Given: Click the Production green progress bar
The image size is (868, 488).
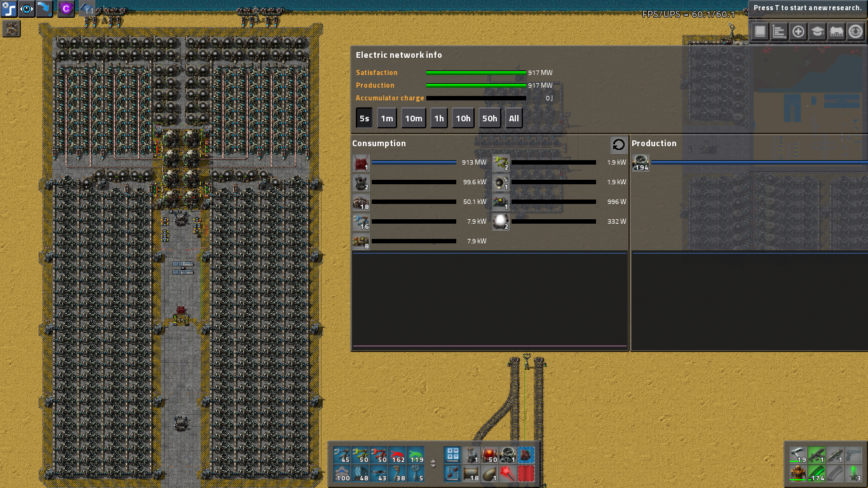Looking at the screenshot, I should pyautogui.click(x=476, y=86).
